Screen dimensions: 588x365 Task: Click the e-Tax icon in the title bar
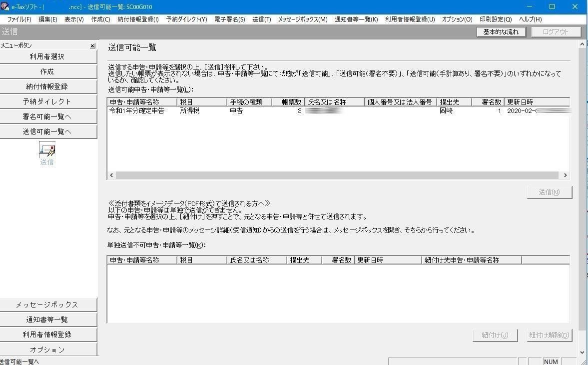coord(5,6)
